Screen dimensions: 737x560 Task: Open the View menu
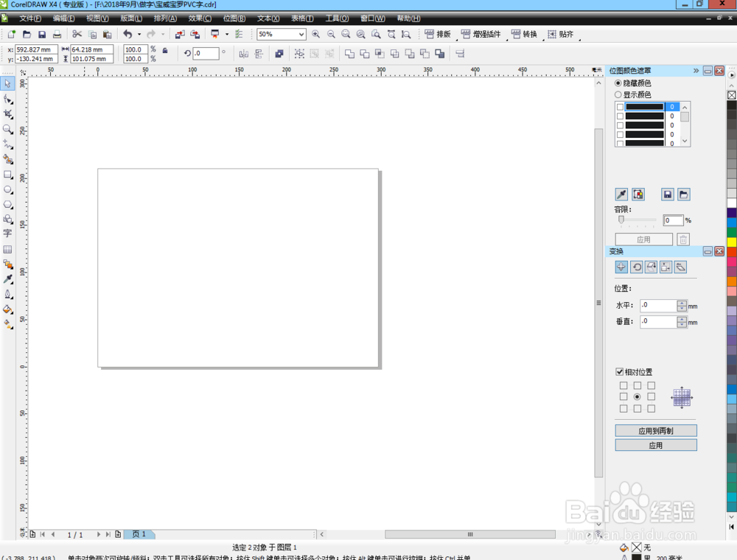[97, 18]
